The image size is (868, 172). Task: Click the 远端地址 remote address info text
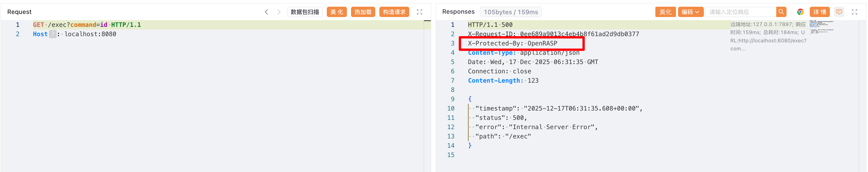[x=768, y=36]
